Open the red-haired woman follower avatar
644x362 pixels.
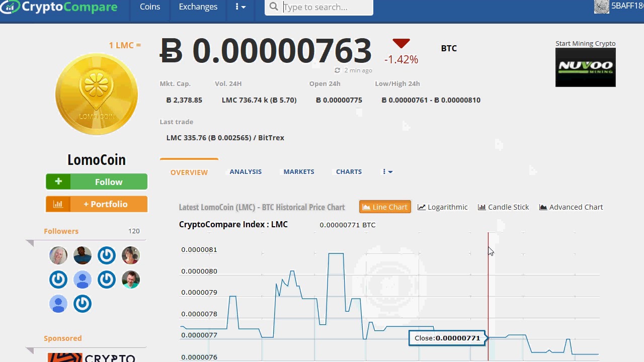131,255
